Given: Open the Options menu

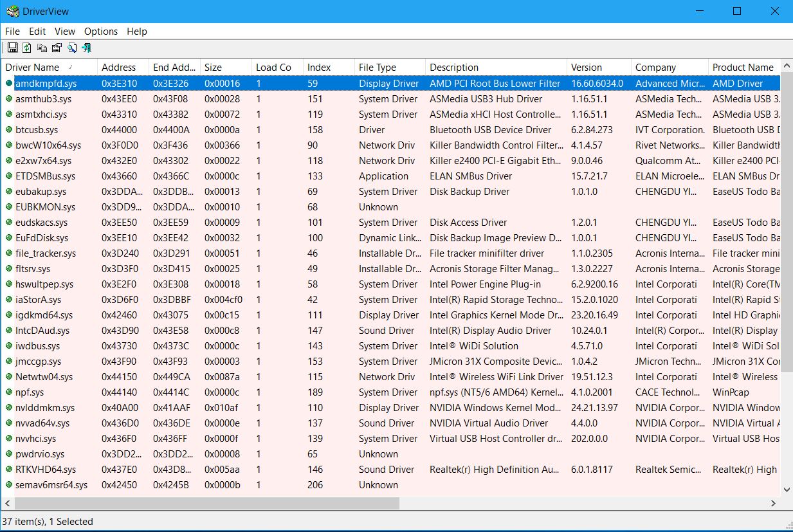Looking at the screenshot, I should click(101, 31).
